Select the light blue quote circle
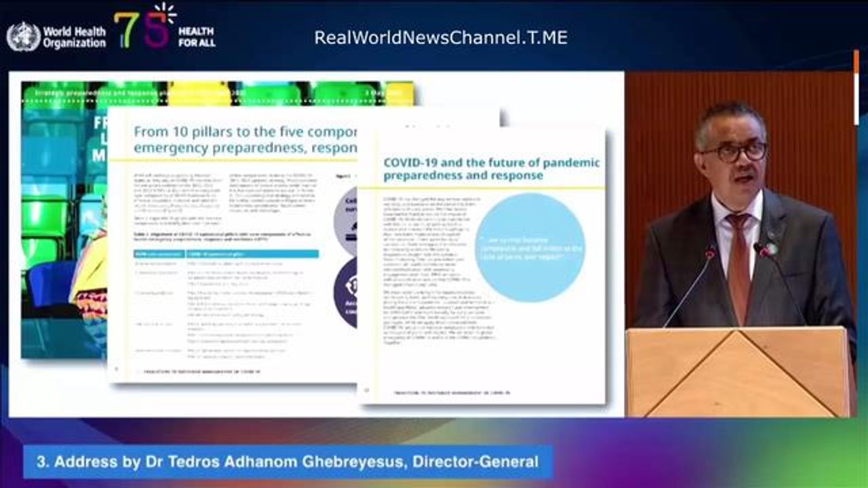This screenshot has height=488, width=868. [529, 248]
